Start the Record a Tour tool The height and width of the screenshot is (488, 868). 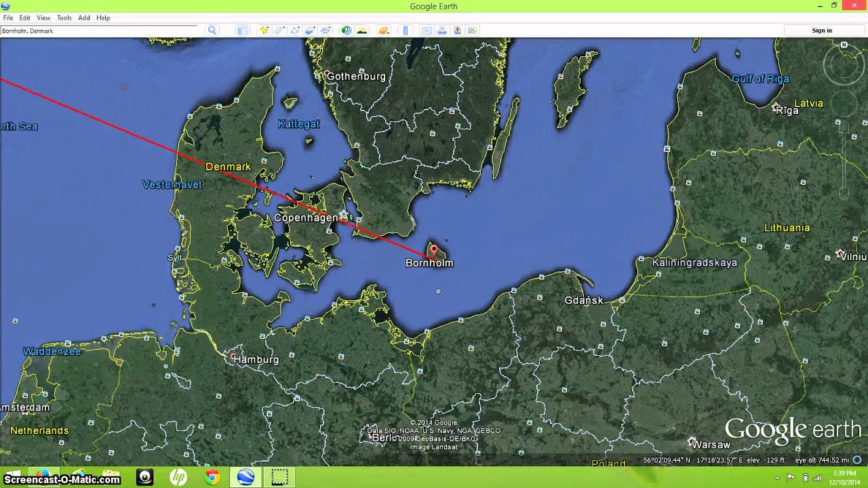pyautogui.click(x=325, y=30)
